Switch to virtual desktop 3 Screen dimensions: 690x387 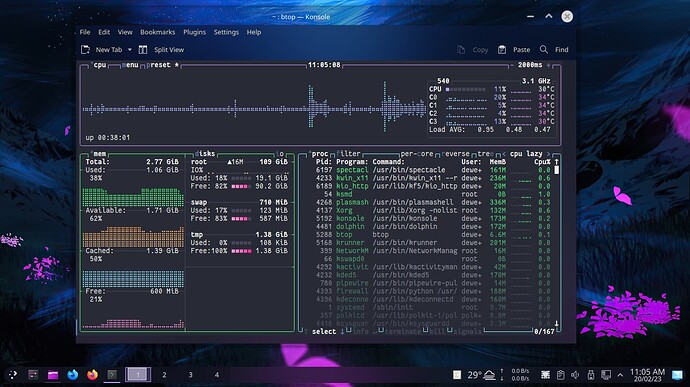[x=191, y=375]
